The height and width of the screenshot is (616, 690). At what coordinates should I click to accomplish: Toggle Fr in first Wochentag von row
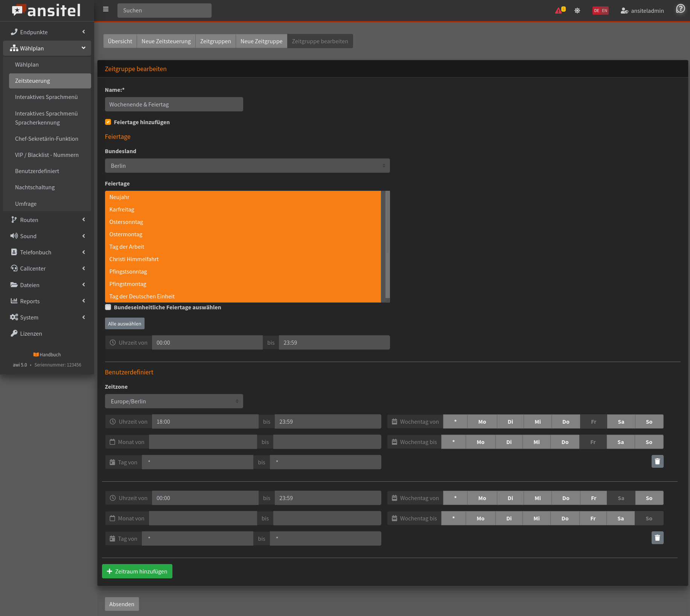593,422
